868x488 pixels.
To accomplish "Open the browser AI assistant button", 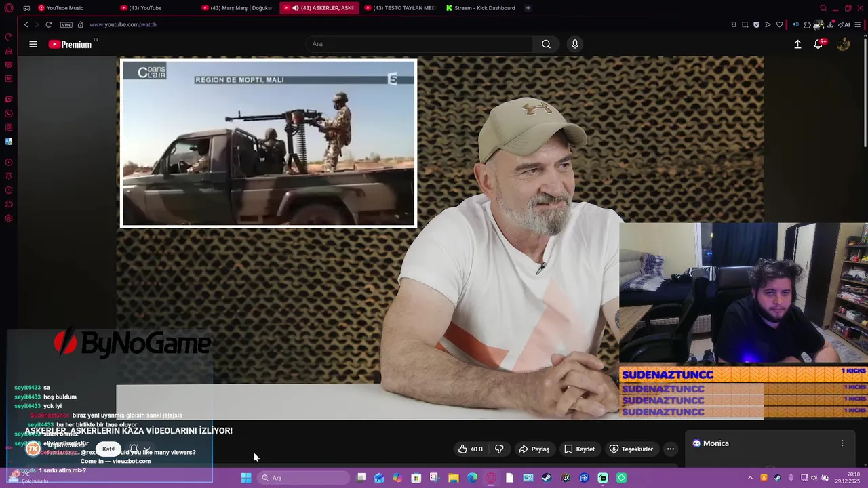I will click(844, 24).
